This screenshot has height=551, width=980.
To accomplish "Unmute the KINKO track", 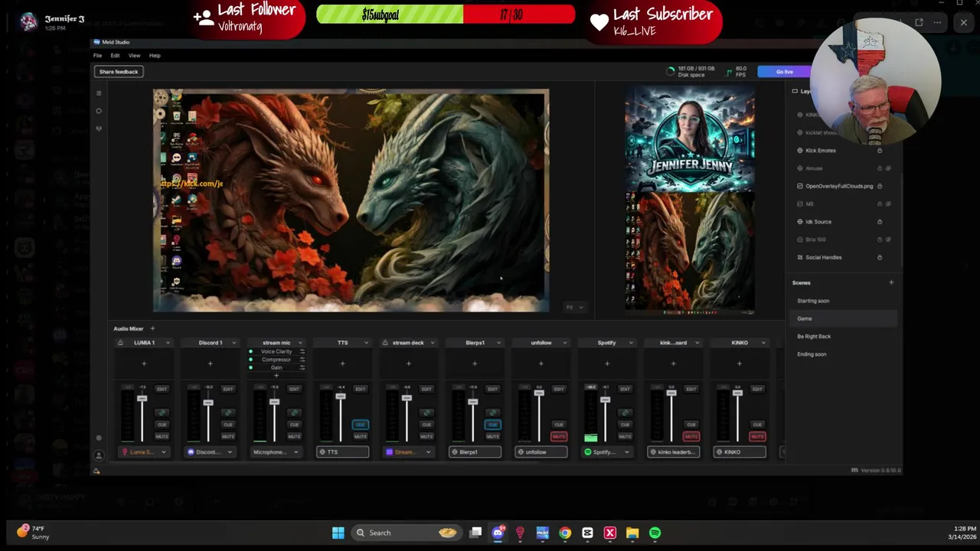I will point(757,436).
